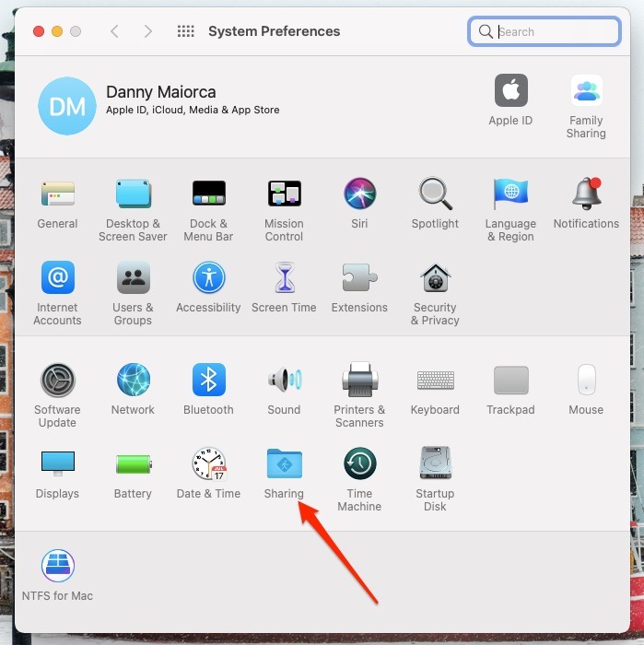This screenshot has height=645, width=644.
Task: Click the Danny Maiorca account name
Action: coord(161,92)
